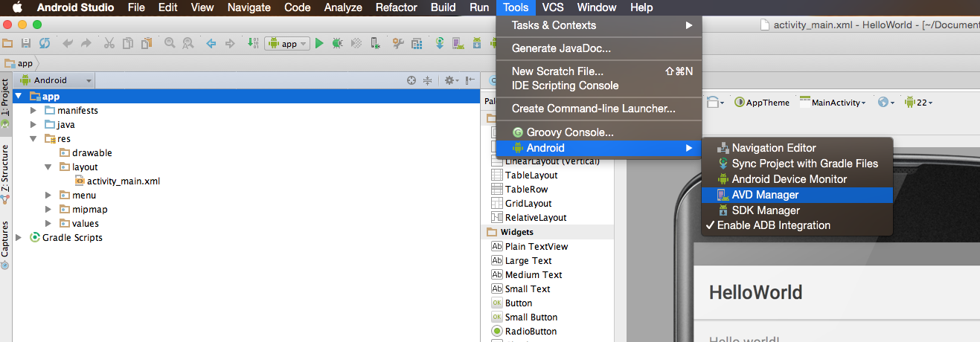This screenshot has height=342, width=980.
Task: Collapse the app tree node
Action: point(18,96)
